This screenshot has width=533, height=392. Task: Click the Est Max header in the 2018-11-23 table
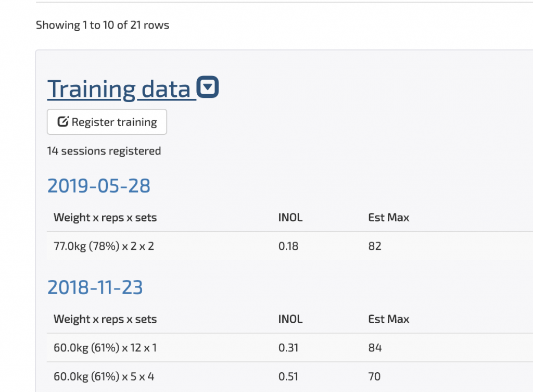[388, 319]
